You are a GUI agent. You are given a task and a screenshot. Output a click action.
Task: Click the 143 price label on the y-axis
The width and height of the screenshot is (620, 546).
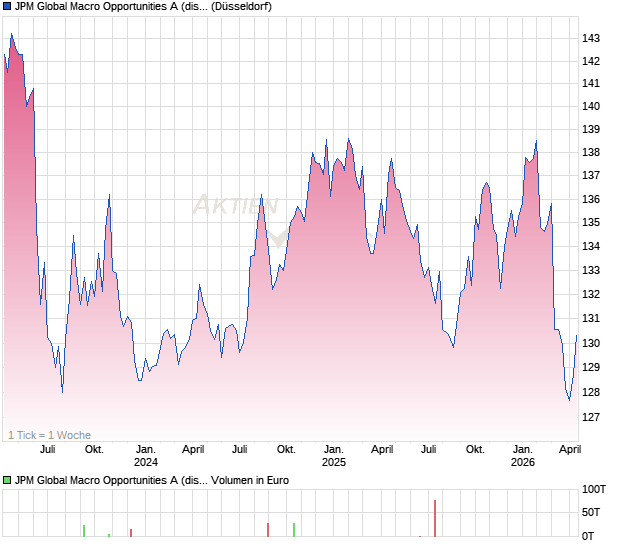[x=590, y=38]
